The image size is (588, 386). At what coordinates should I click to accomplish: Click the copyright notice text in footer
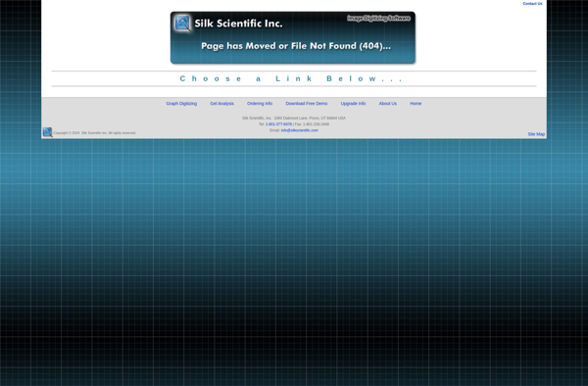(x=94, y=133)
